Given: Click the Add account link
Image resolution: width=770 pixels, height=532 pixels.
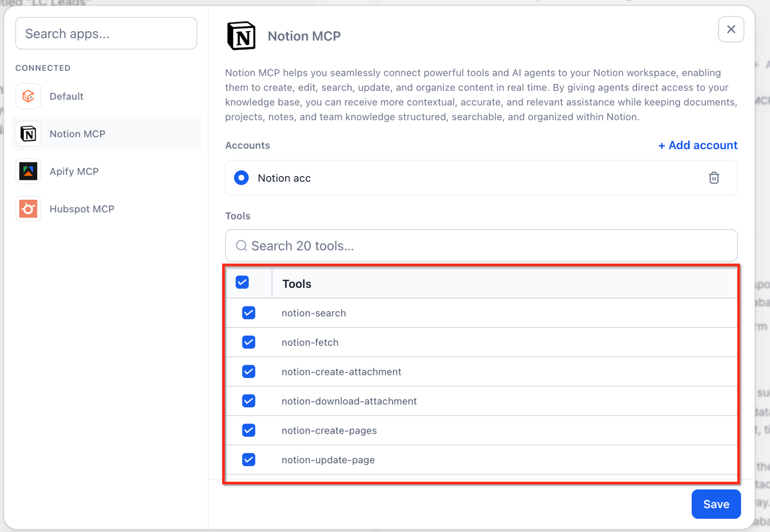Looking at the screenshot, I should pyautogui.click(x=698, y=145).
